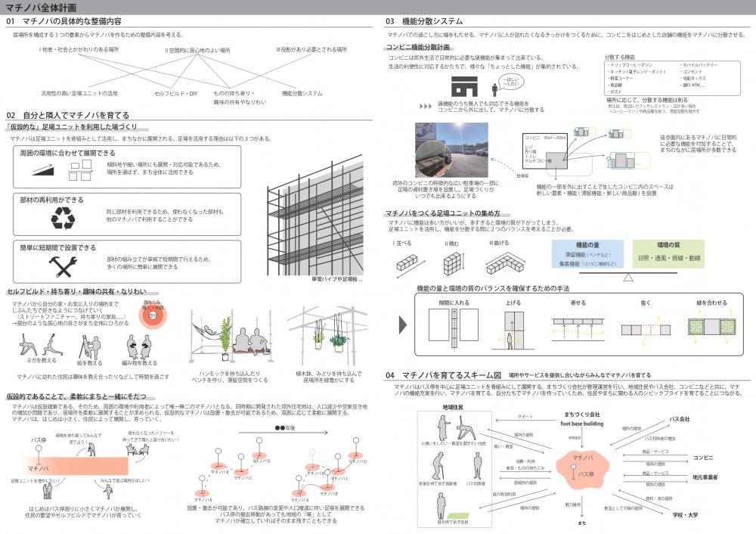
Task: Click the balance fulcrum triangle
Action: (627, 278)
